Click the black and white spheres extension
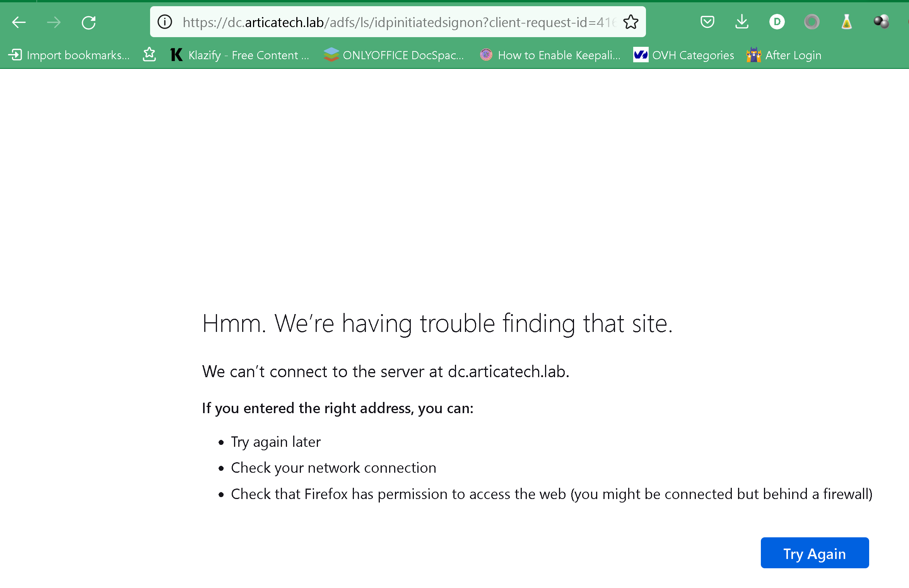Screen dimensions: 909x588 pos(881,22)
